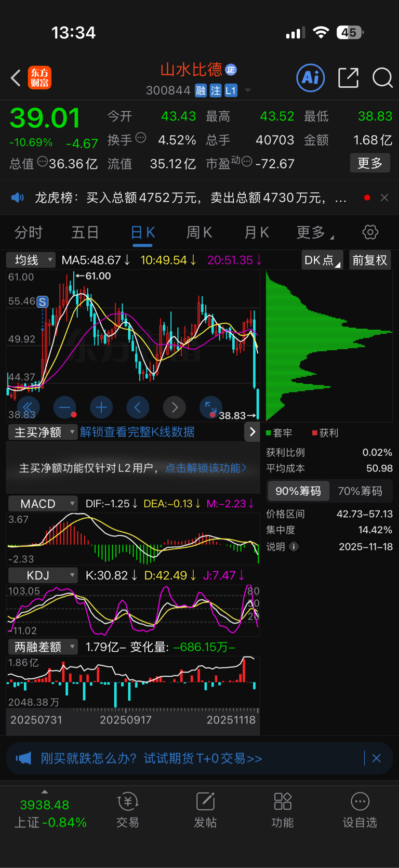
Task: Zoom in chart with plus button
Action: (101, 407)
